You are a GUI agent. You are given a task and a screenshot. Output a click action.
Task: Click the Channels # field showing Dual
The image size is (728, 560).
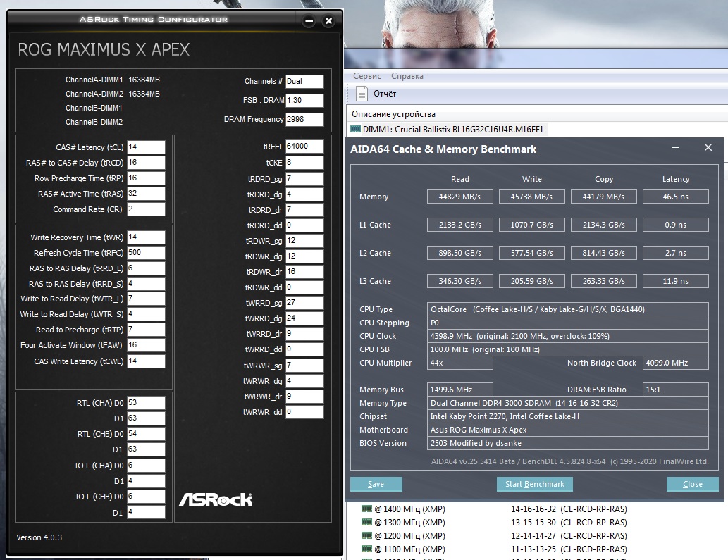[304, 81]
